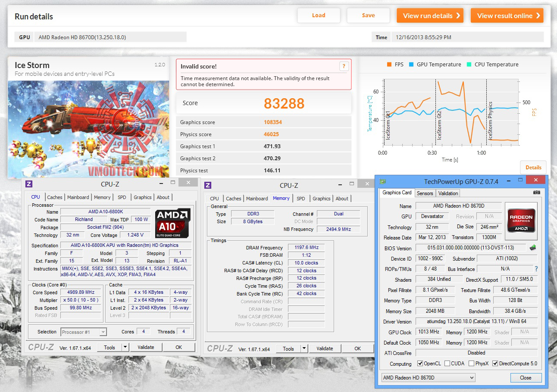
Task: Click the Code Name field Richland
Action: coord(83,220)
